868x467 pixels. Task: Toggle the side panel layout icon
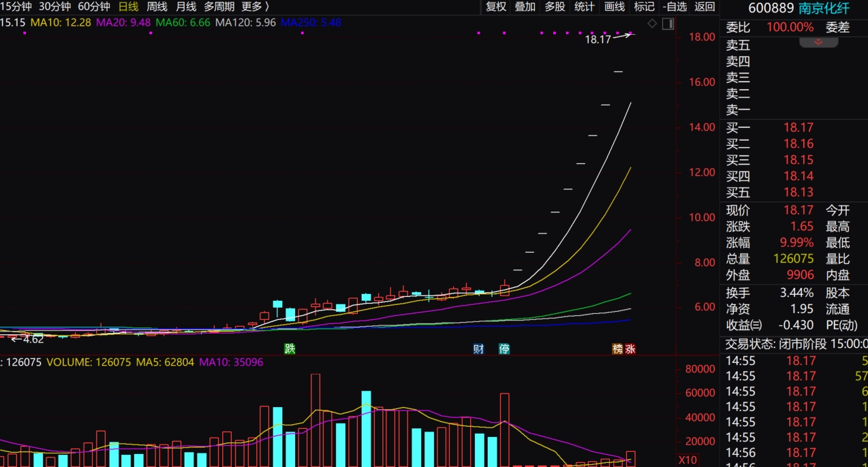[668, 24]
